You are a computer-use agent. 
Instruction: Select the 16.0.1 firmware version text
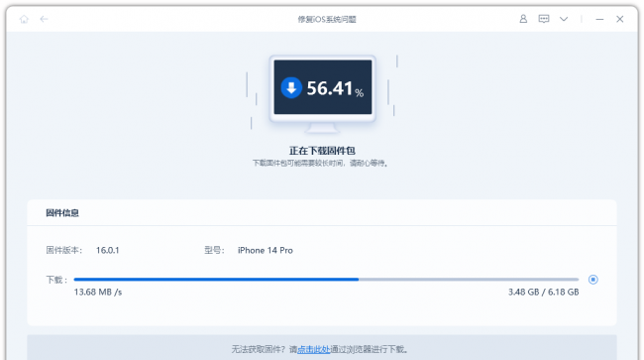click(108, 250)
